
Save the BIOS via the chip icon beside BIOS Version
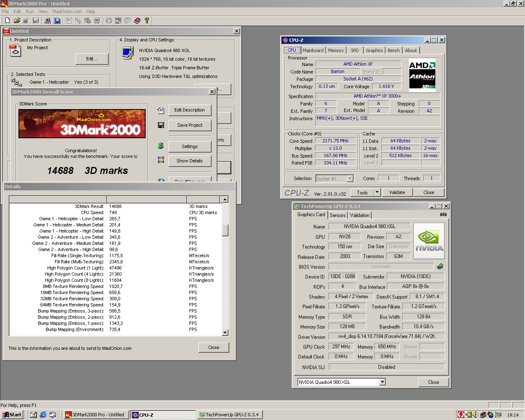[x=440, y=266]
